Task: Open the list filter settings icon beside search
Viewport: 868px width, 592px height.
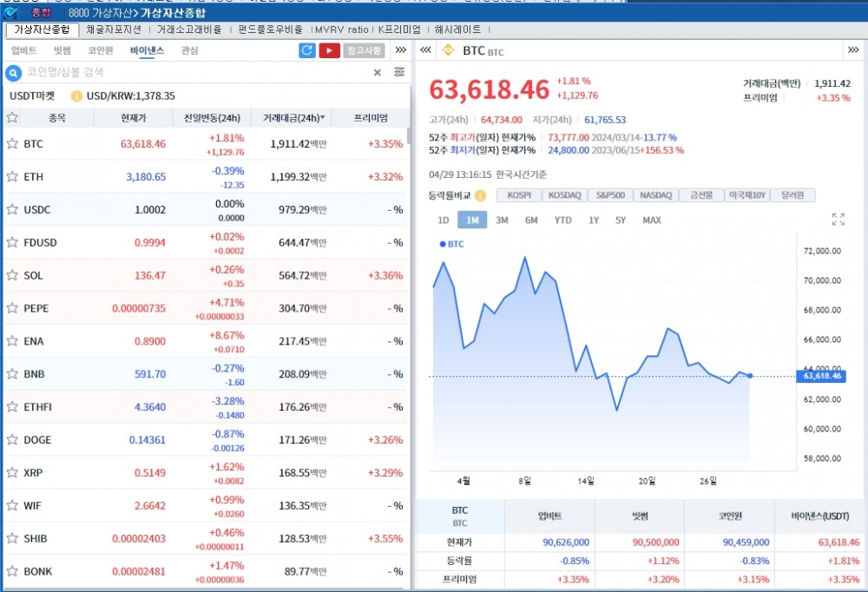Action: tap(399, 72)
